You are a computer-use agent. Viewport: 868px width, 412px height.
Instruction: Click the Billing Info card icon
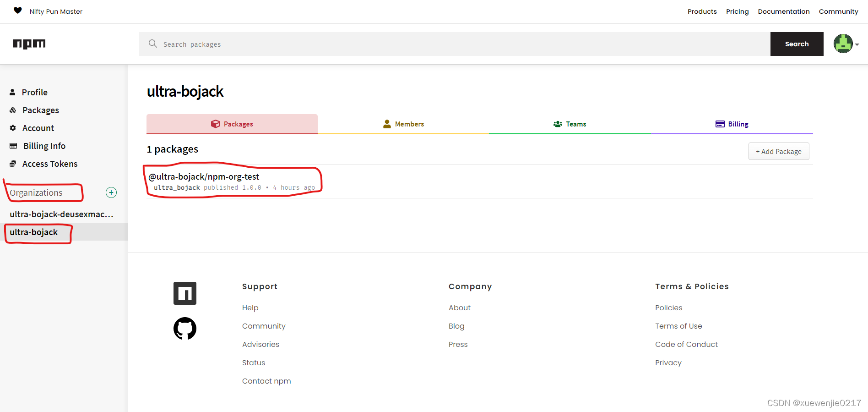pos(13,146)
